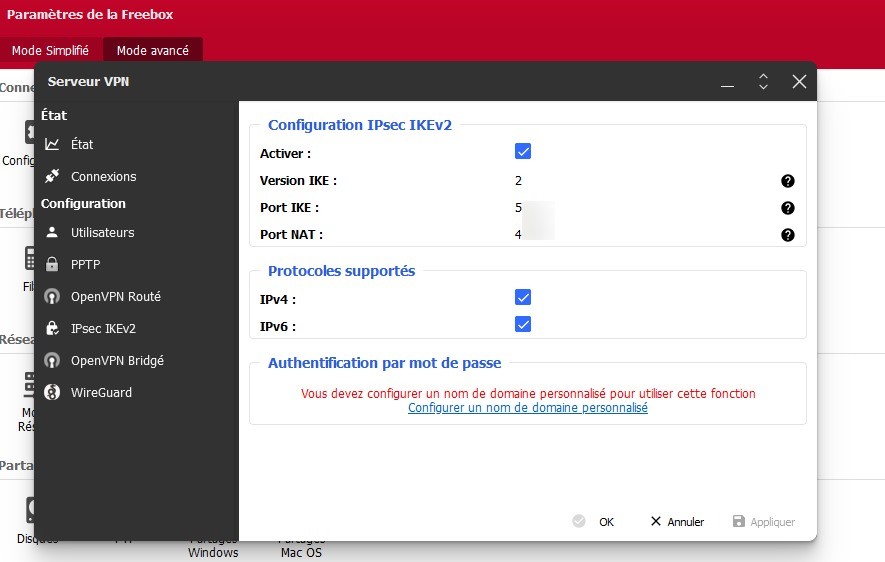Click the Configuration sidebar heading
The width and height of the screenshot is (885, 562).
tap(83, 204)
